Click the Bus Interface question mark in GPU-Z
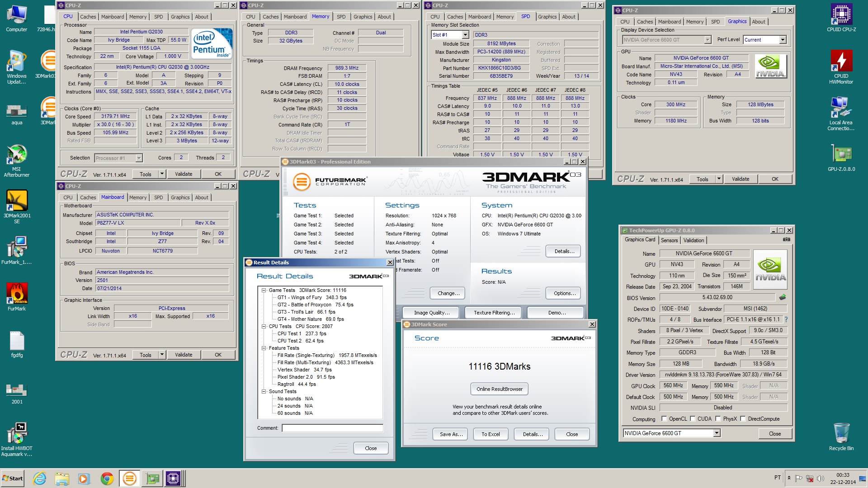Image resolution: width=868 pixels, height=488 pixels. (x=786, y=319)
